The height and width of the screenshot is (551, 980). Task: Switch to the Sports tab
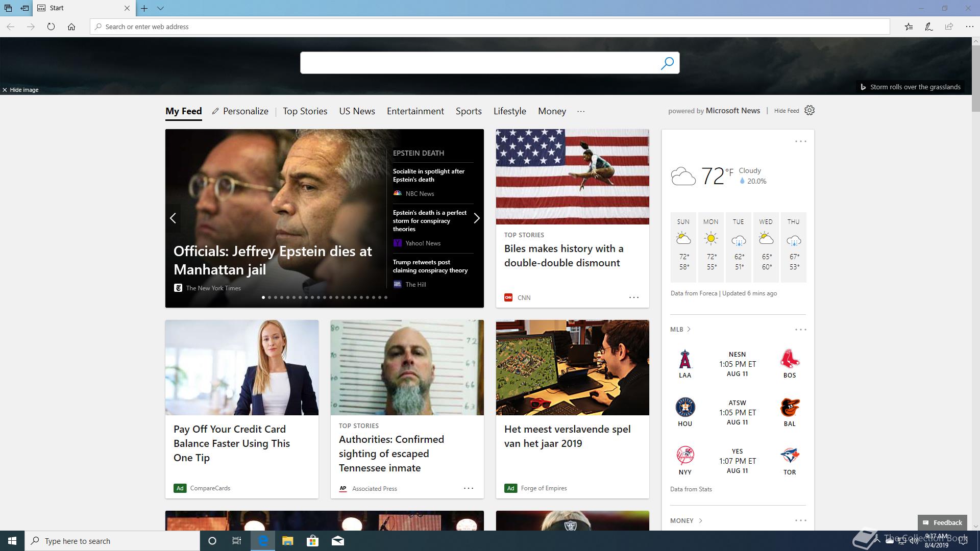point(469,111)
